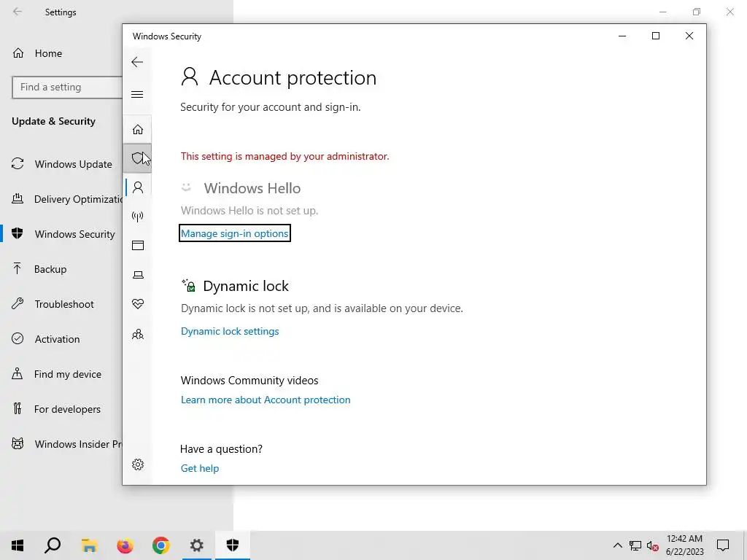This screenshot has width=747, height=560.
Task: Launch Google Chrome from taskbar
Action: click(160, 545)
